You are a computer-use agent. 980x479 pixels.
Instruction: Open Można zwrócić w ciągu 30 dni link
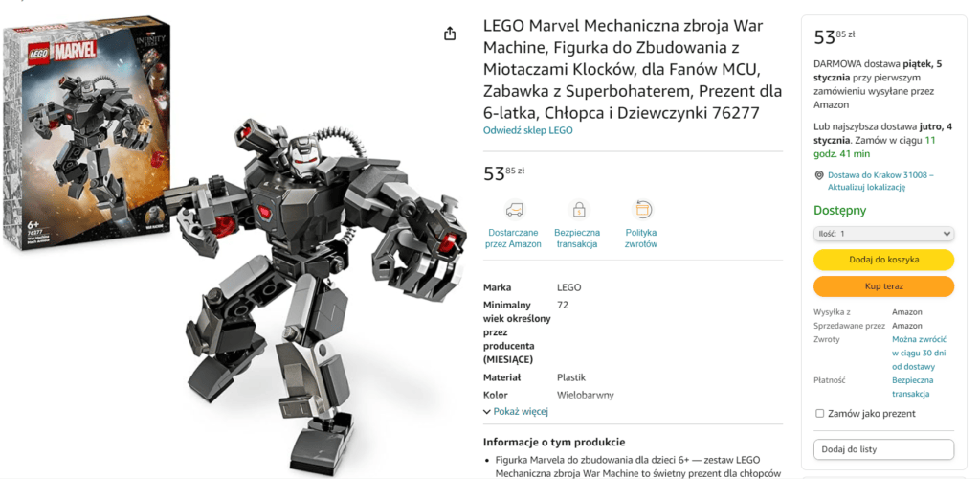coord(919,354)
